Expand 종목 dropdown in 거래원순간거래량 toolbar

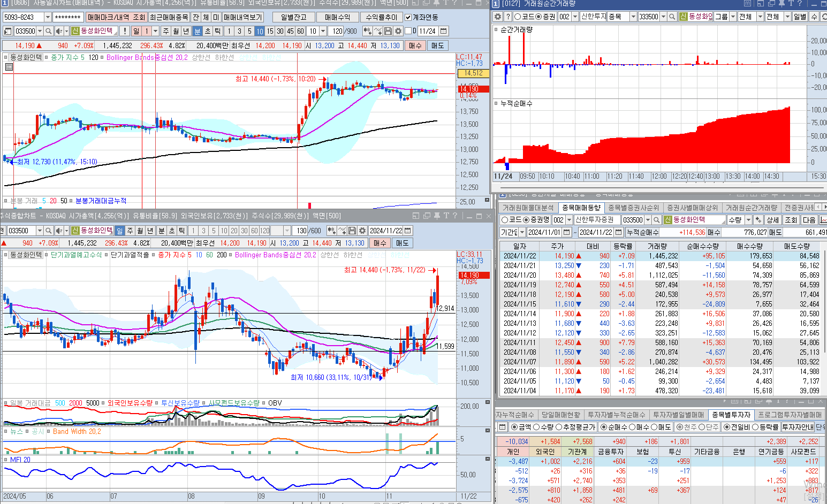(633, 17)
